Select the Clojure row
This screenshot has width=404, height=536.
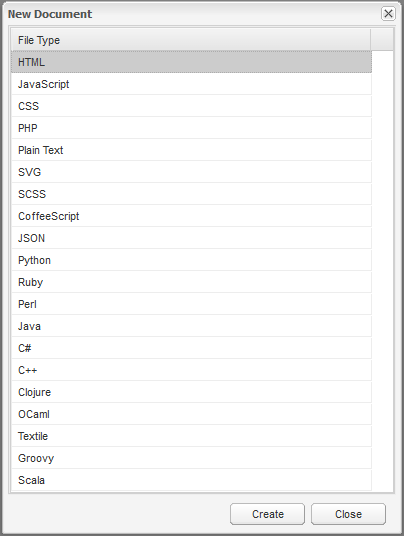pyautogui.click(x=191, y=392)
